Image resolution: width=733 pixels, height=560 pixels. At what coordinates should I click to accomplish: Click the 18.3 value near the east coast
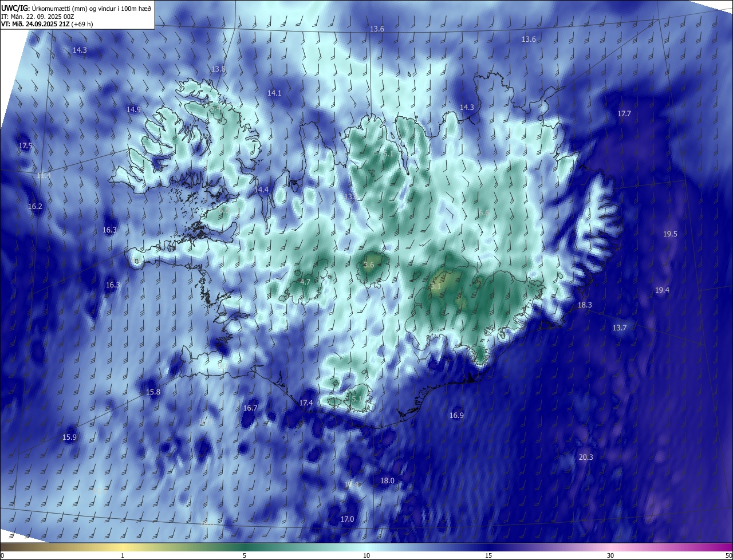point(585,305)
